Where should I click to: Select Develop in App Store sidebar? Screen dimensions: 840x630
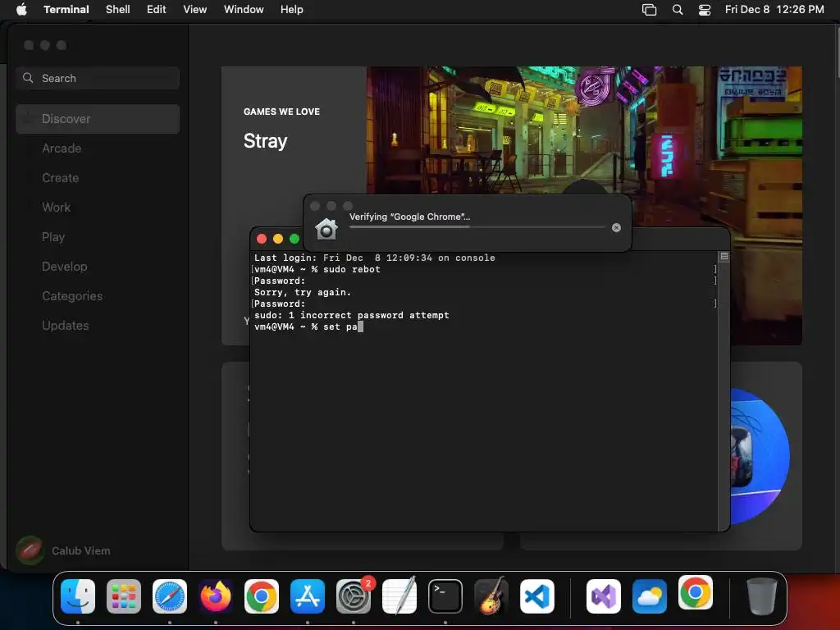coord(98,267)
